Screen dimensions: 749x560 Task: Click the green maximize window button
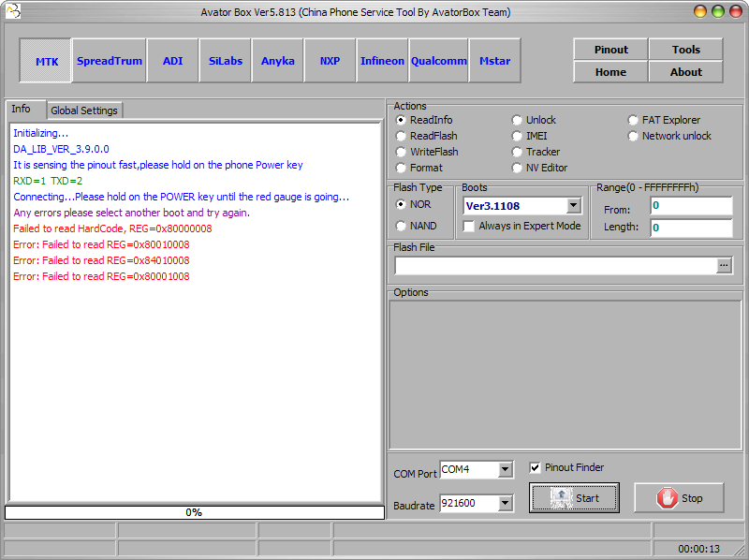(718, 11)
